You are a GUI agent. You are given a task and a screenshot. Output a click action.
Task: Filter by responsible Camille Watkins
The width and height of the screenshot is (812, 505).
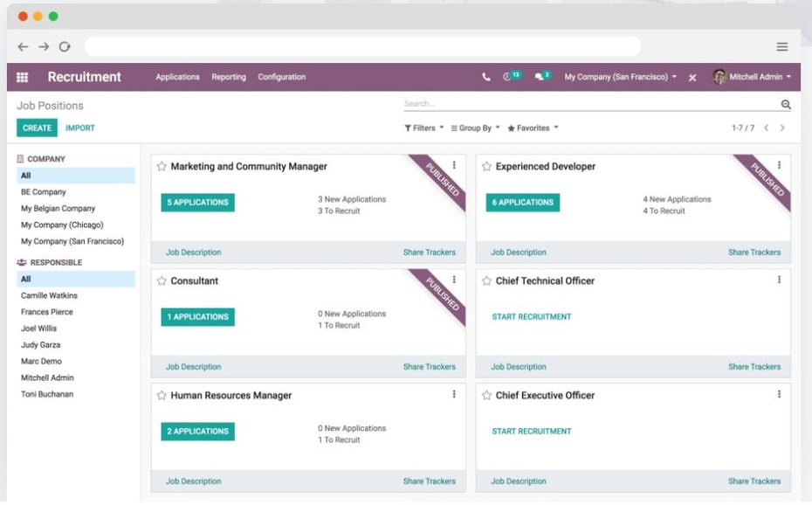coord(49,295)
